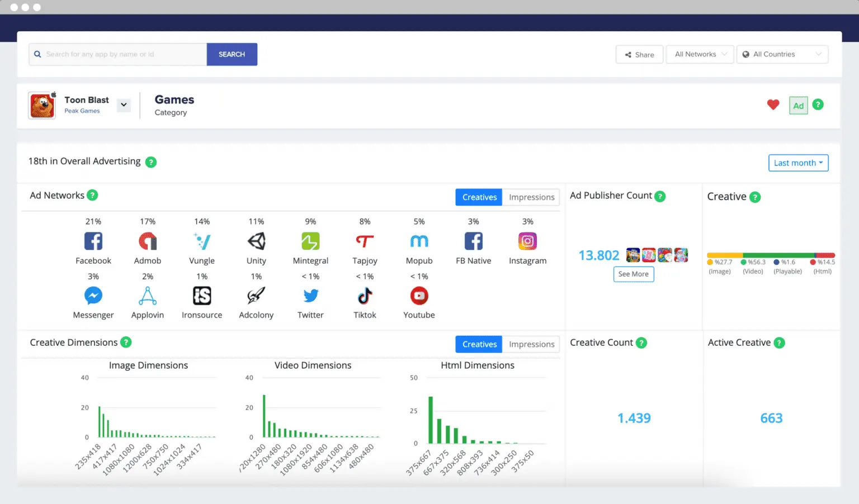
Task: Click the 663 active creative value
Action: [x=771, y=418]
